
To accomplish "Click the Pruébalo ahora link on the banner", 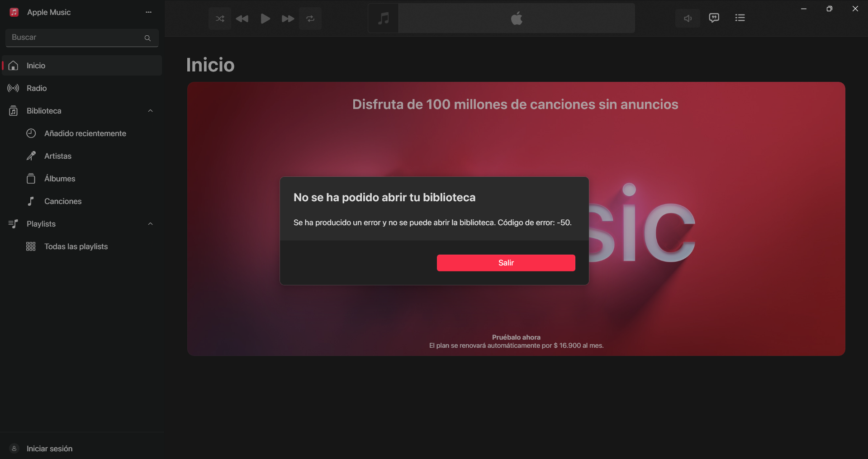I will [x=516, y=337].
